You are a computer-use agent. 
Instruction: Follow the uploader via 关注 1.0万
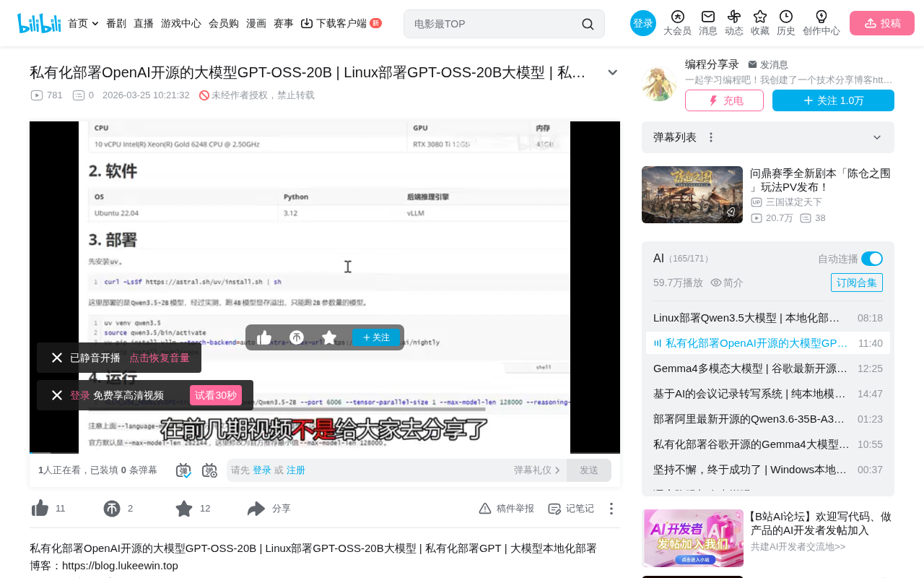(833, 100)
